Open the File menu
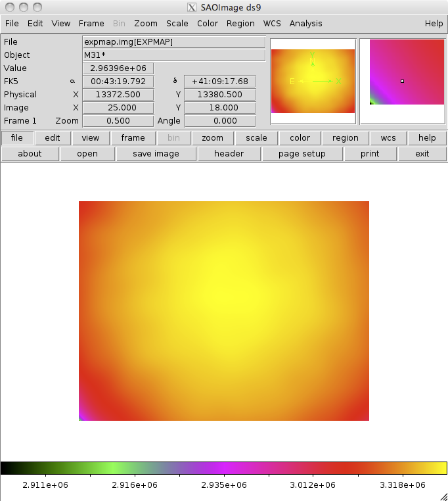The height and width of the screenshot is (501, 448). click(12, 23)
